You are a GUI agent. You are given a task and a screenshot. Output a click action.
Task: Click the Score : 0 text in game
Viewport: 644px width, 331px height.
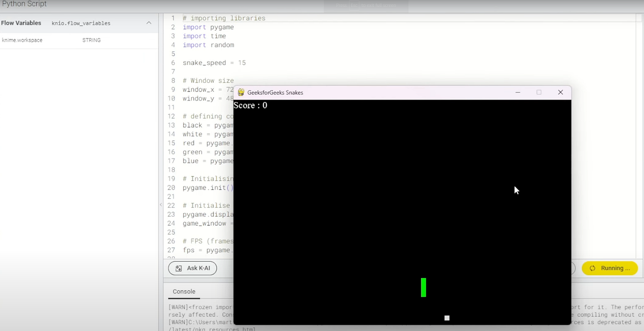250,105
